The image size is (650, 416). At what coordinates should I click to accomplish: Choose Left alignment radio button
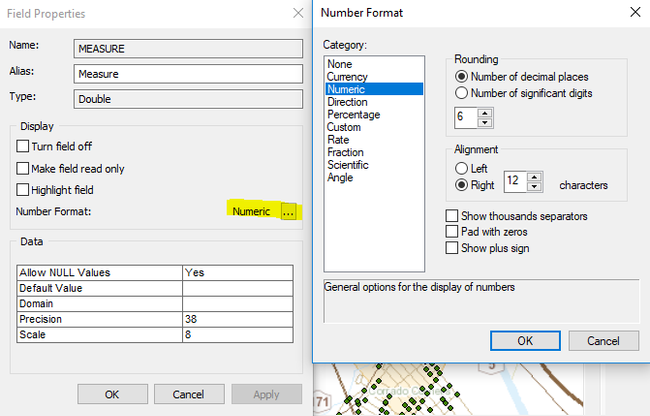pos(461,169)
